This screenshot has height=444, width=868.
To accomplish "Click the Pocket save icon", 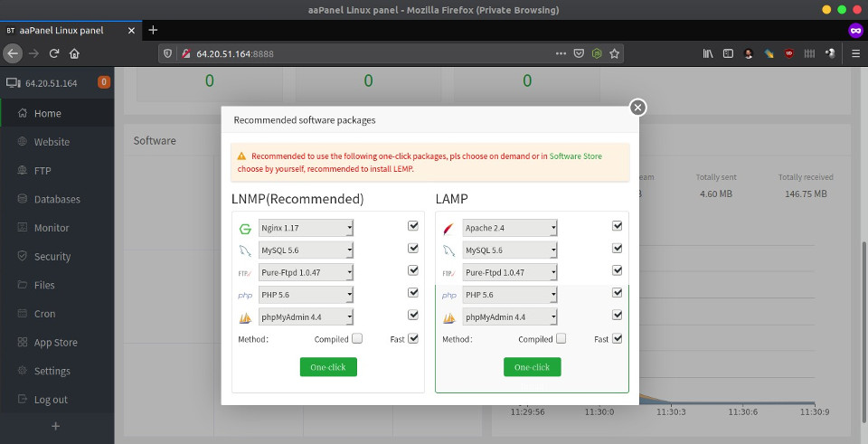I will pos(579,53).
